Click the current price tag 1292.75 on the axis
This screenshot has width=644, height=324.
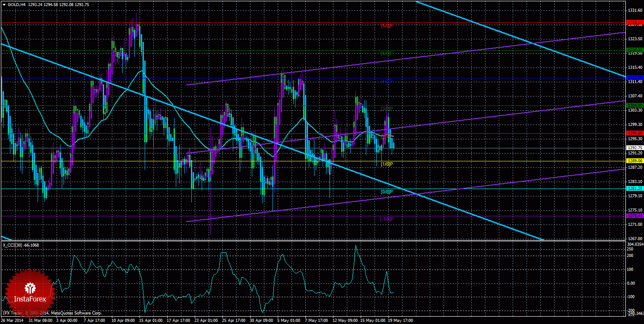(x=635, y=148)
